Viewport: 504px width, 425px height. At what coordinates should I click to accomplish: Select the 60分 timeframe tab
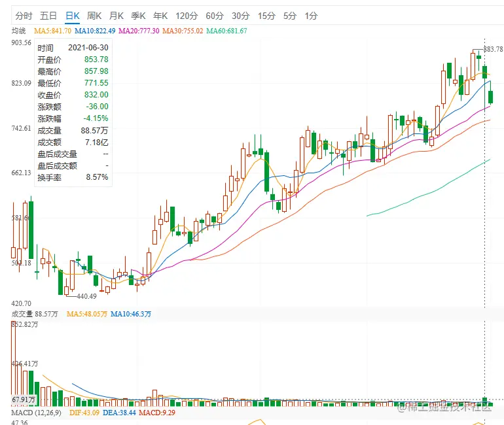(215, 16)
